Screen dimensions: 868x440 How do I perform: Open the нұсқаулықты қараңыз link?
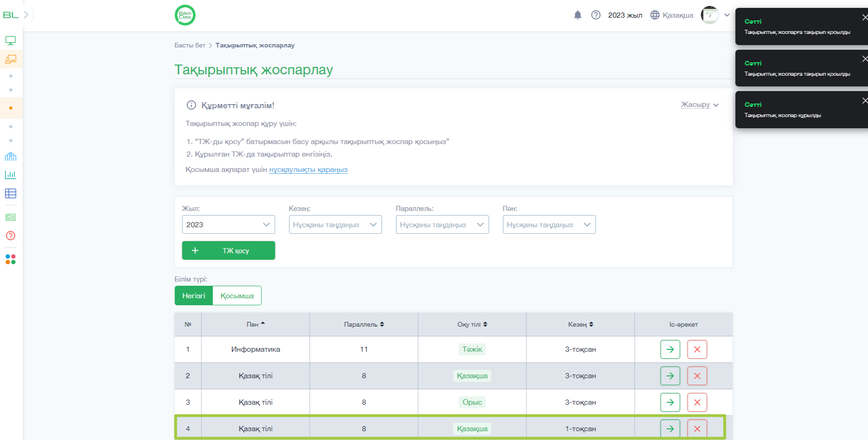click(308, 170)
